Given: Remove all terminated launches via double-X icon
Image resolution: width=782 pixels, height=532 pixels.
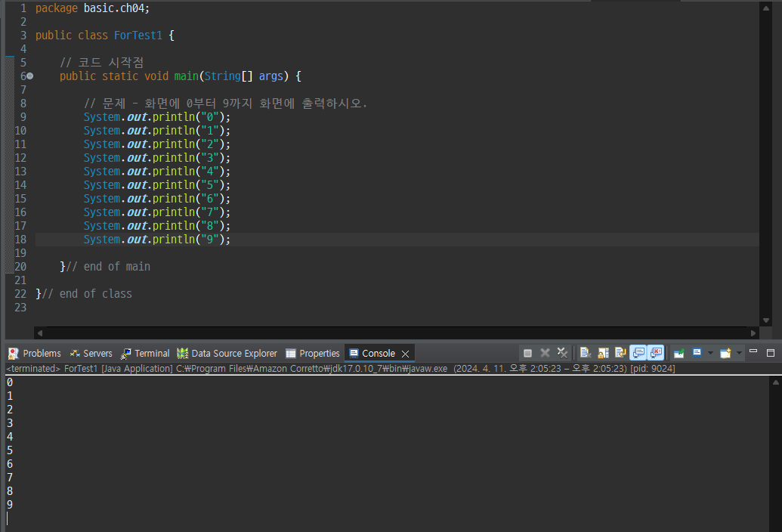Looking at the screenshot, I should 563,353.
